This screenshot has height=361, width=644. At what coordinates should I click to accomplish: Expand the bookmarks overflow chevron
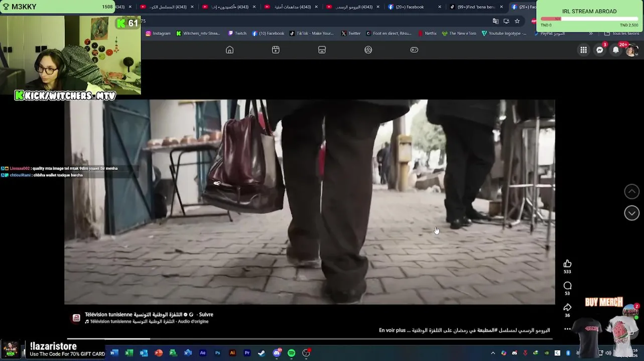[x=591, y=34]
